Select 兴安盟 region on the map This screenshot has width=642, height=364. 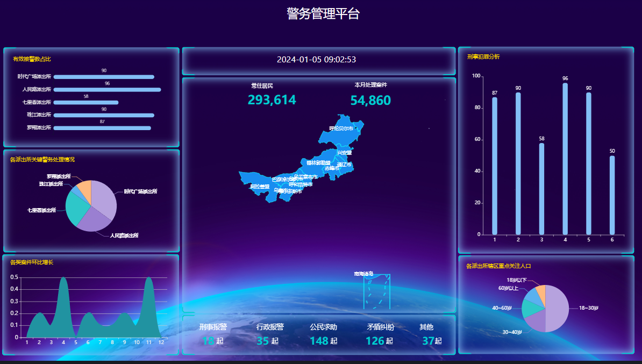click(344, 153)
